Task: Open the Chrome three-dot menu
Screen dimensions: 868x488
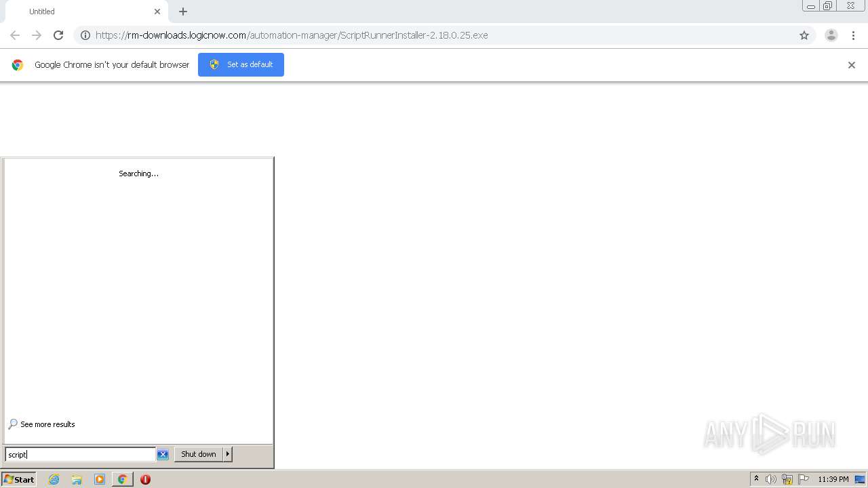Action: [x=853, y=35]
